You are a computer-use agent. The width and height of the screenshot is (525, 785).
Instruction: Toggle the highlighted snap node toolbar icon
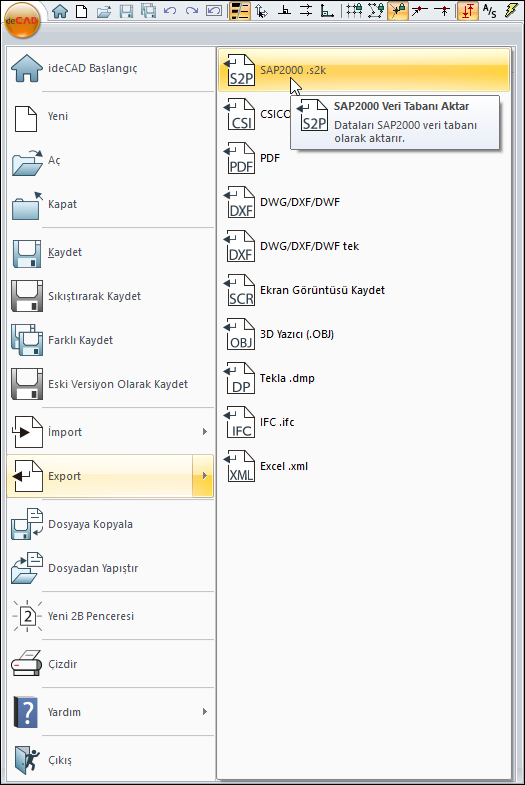(x=398, y=11)
